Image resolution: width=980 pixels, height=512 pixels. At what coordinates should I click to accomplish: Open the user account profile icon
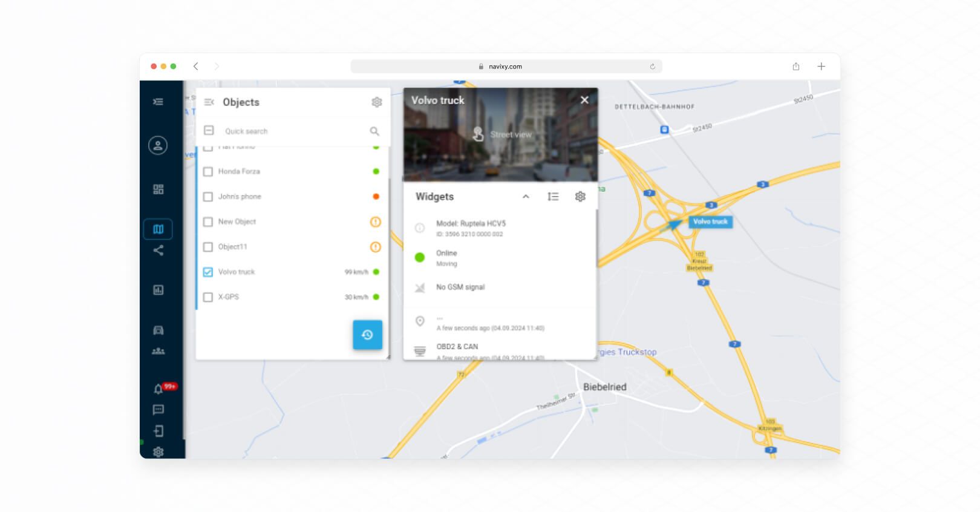158,145
